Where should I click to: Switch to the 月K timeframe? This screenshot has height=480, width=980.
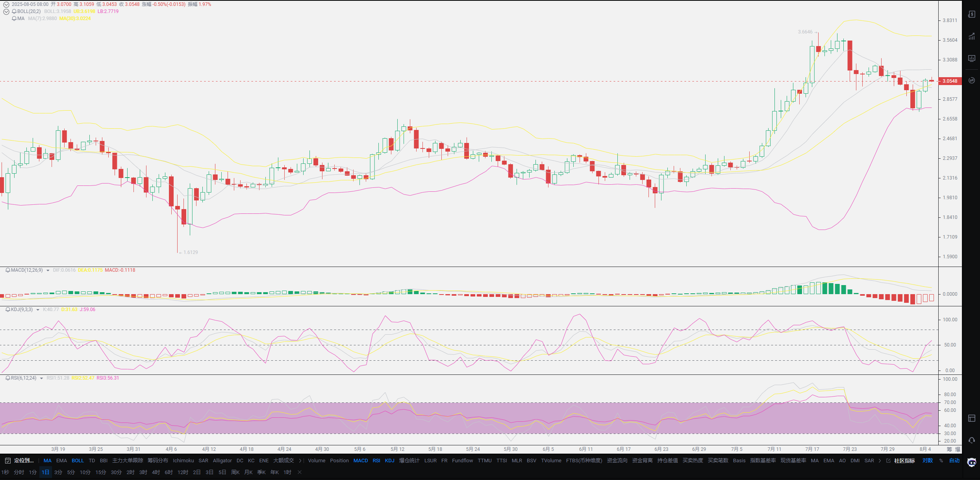(248, 472)
